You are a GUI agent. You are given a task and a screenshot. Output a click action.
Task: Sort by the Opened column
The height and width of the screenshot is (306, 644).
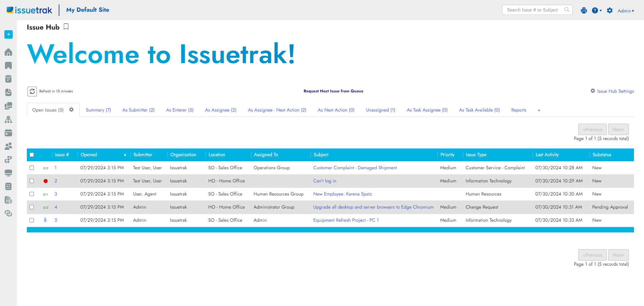coord(89,155)
